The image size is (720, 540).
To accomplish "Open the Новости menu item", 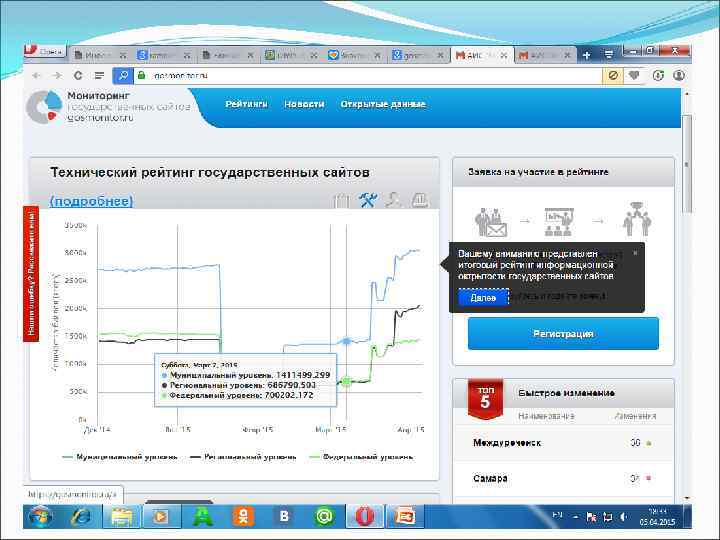I will point(304,104).
